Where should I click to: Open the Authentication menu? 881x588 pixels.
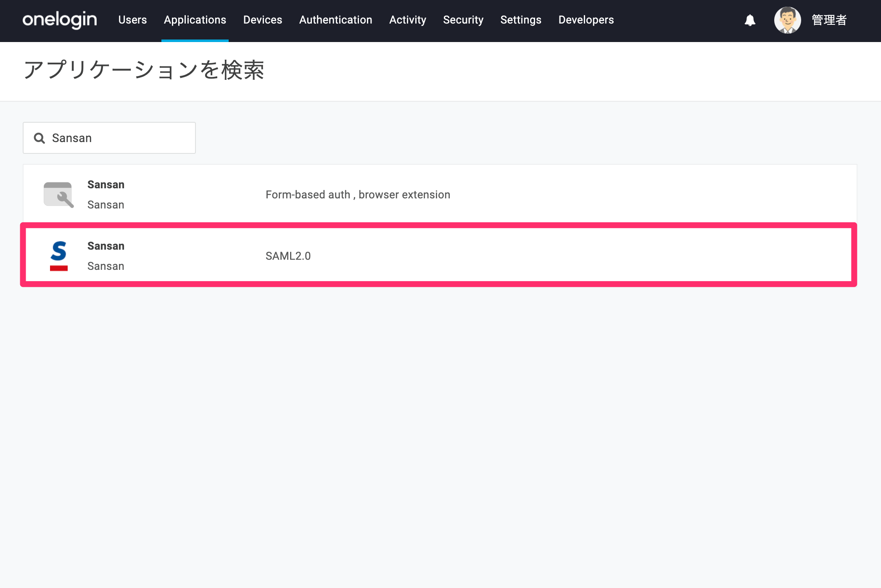336,20
